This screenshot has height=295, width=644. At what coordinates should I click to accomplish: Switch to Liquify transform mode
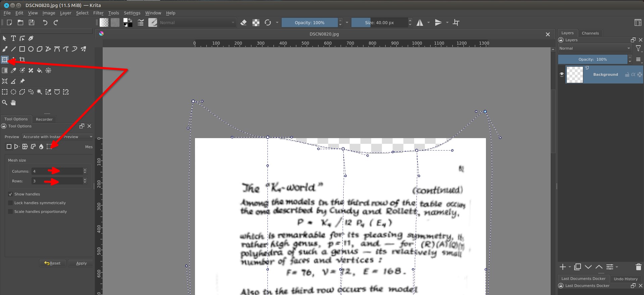[x=41, y=146]
